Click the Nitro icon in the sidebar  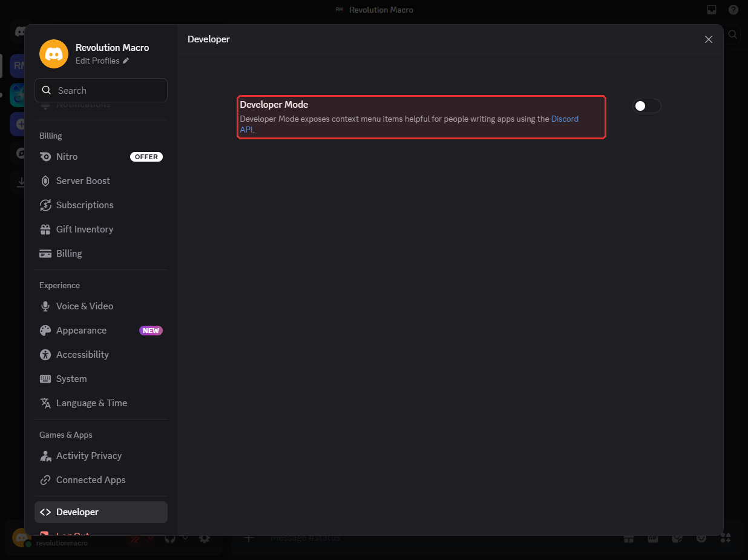(x=45, y=156)
